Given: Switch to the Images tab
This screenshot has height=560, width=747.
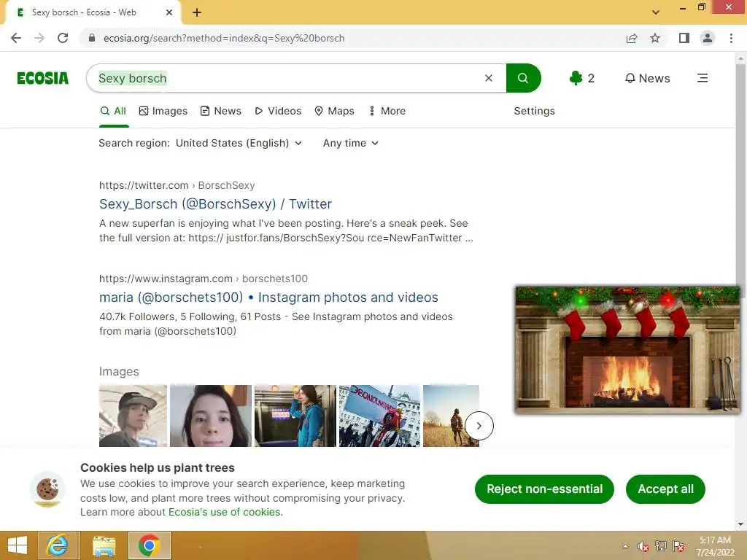Looking at the screenshot, I should coord(163,111).
